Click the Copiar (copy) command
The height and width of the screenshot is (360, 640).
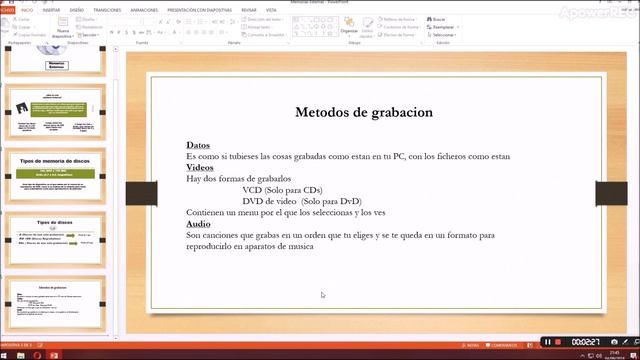(22, 27)
